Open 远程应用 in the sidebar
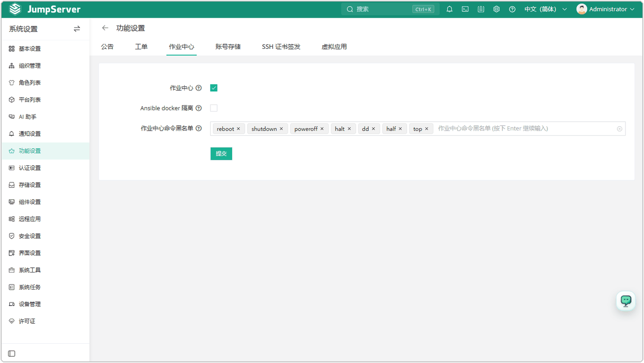644x363 pixels. pos(45,219)
